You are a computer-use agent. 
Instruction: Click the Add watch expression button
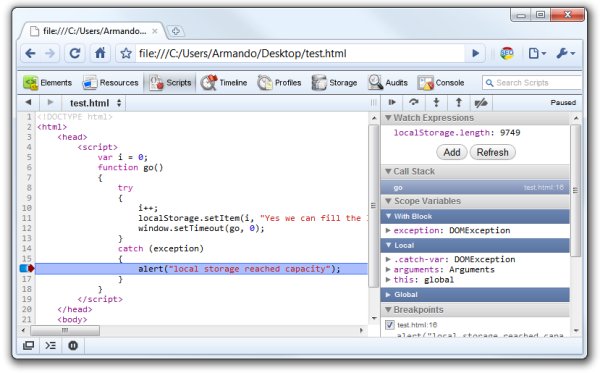[x=452, y=152]
